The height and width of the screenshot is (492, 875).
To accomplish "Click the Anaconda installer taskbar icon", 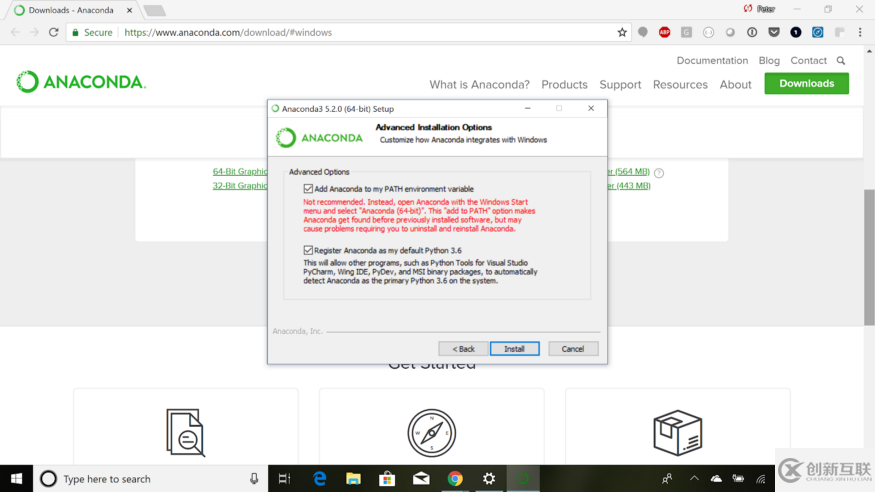I will click(x=523, y=479).
